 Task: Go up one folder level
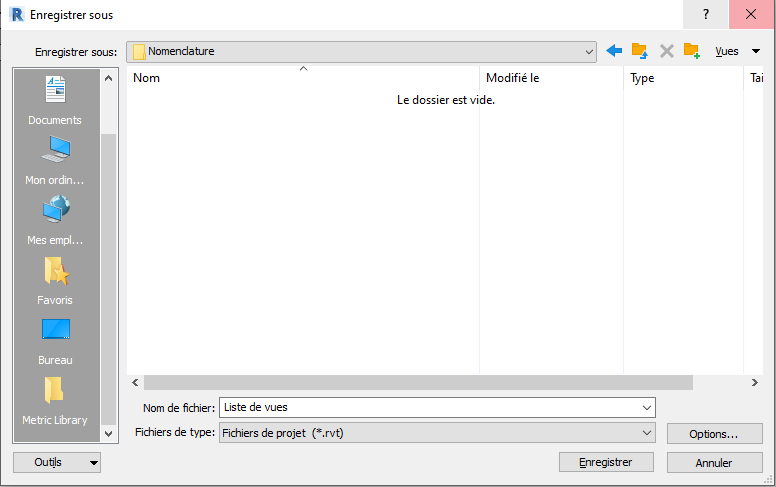click(x=640, y=51)
